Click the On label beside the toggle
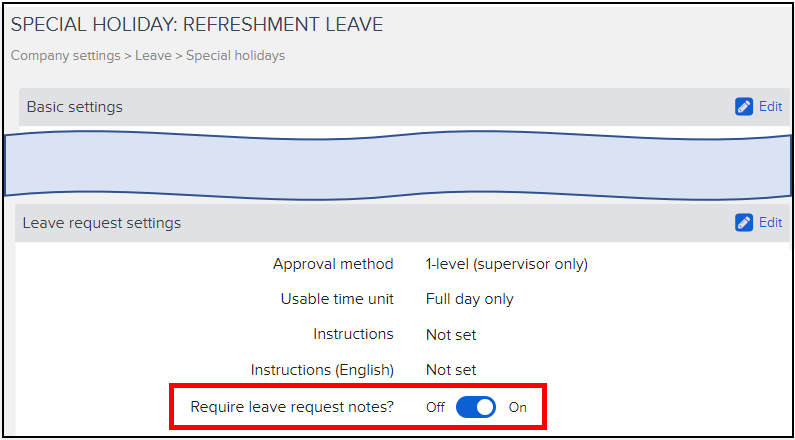This screenshot has height=440, width=795. pos(517,407)
